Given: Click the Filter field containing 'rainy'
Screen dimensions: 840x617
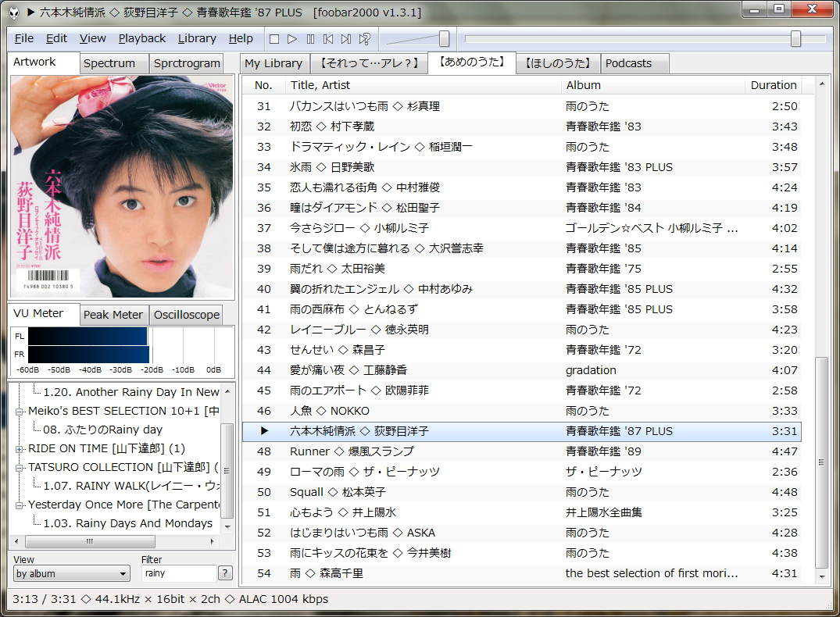Looking at the screenshot, I should click(179, 573).
